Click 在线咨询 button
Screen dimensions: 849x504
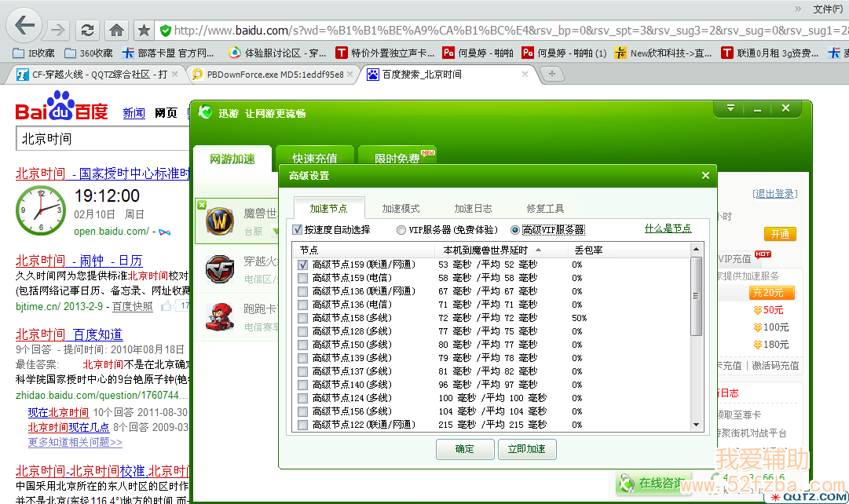(655, 483)
